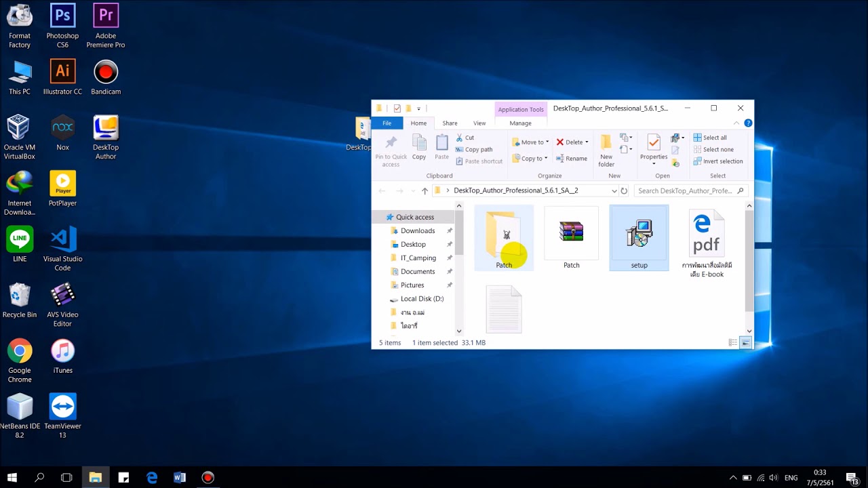Click Invert selection command
Screen dimensions: 868x488
tap(718, 161)
